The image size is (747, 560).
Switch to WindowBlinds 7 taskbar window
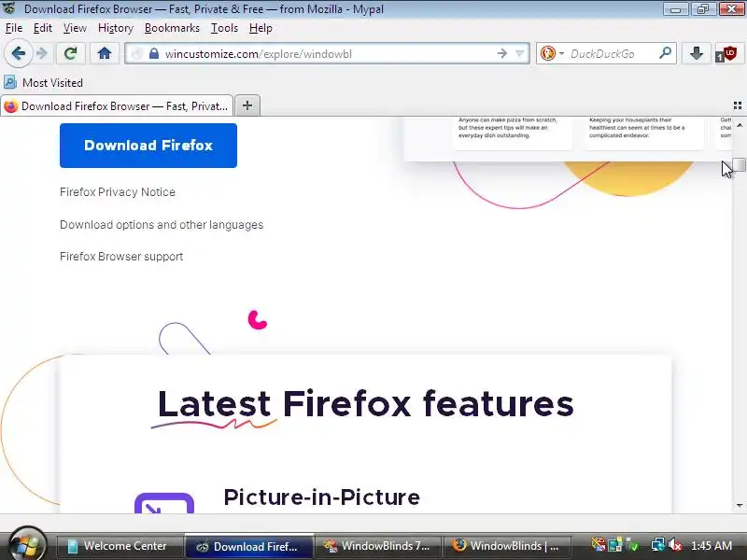(377, 546)
